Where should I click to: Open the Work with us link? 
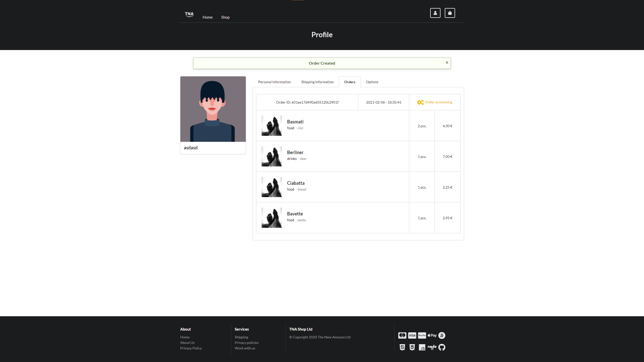pyautogui.click(x=245, y=348)
